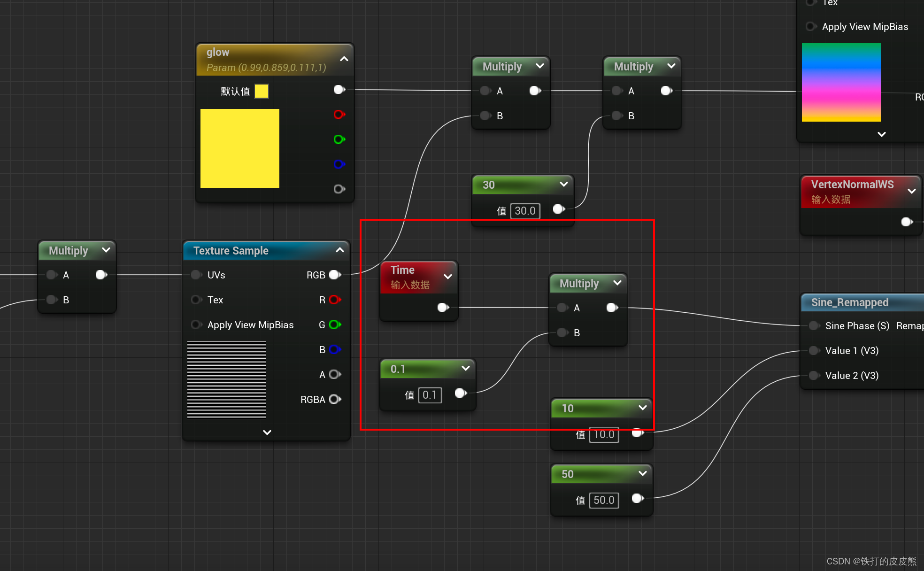
Task: Click the Texture Sample B output pin
Action: (x=335, y=350)
